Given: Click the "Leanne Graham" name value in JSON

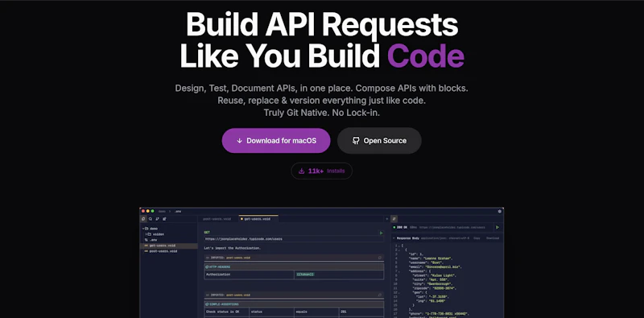Looking at the screenshot, I should coord(437,258).
